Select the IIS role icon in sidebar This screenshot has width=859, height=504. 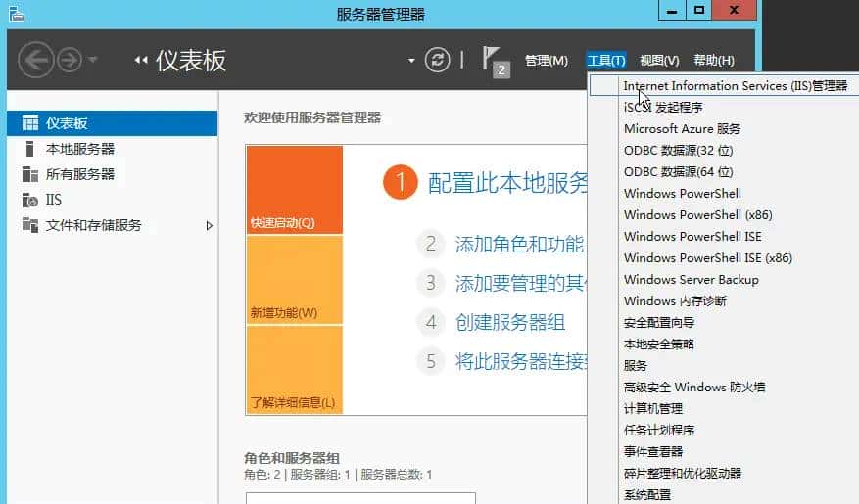click(x=30, y=200)
